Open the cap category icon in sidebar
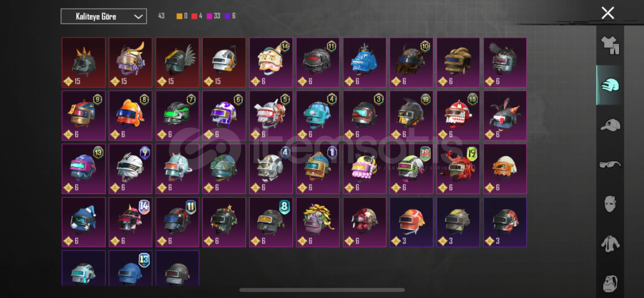Viewport: 644px width, 298px height. point(610,125)
